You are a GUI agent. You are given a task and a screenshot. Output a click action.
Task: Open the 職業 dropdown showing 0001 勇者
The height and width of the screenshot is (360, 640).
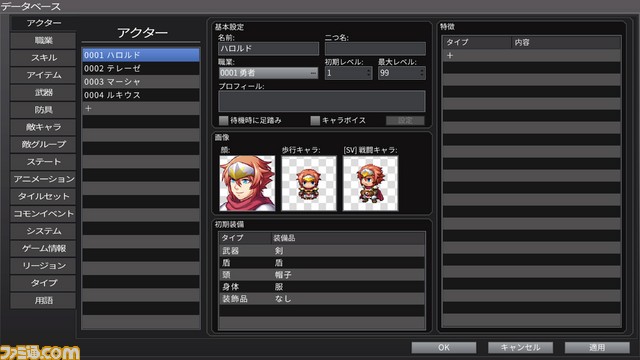click(x=269, y=73)
